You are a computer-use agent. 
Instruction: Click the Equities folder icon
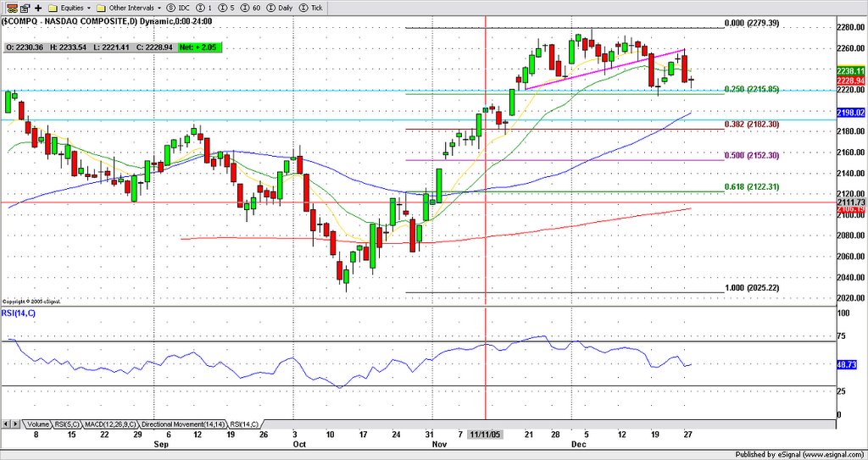(53, 8)
